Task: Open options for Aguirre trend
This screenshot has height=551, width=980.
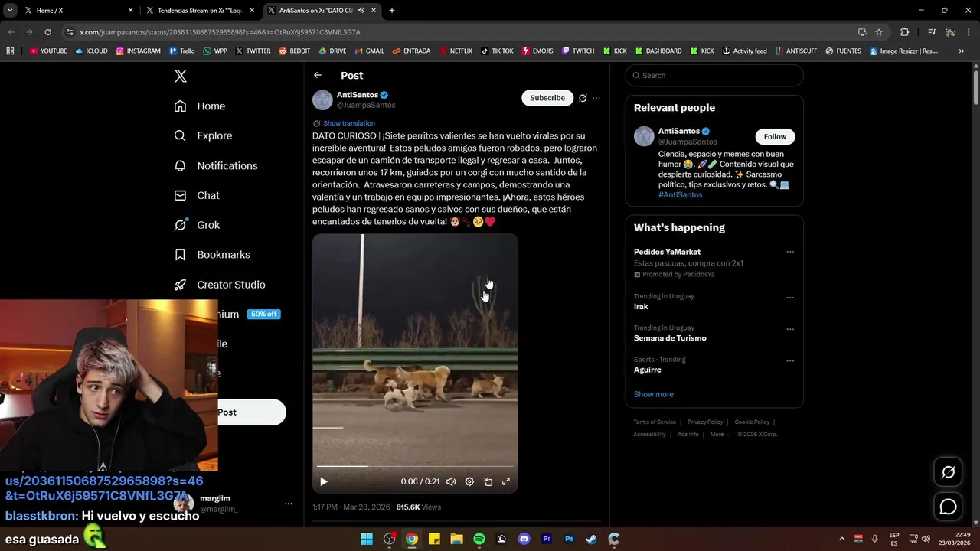Action: point(790,360)
